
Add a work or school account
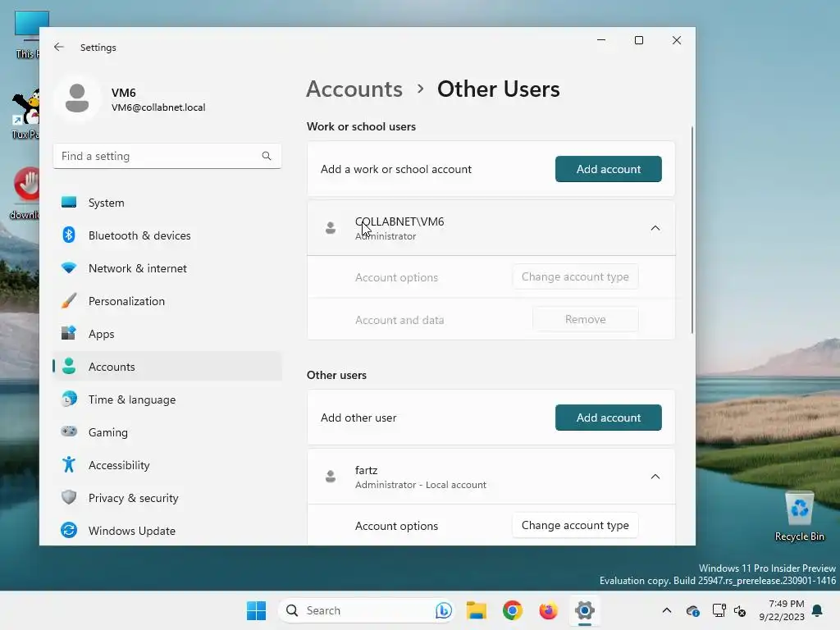point(608,169)
